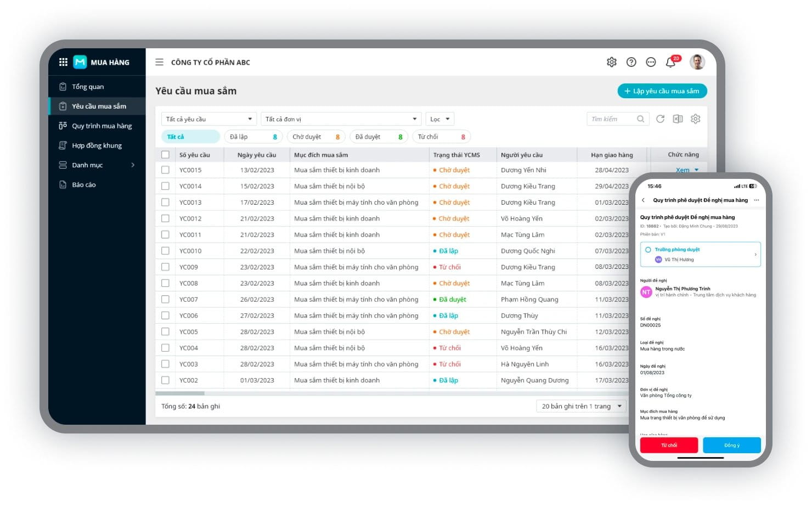Open settings gear in top header
This screenshot has width=812, height=507.
(x=612, y=62)
